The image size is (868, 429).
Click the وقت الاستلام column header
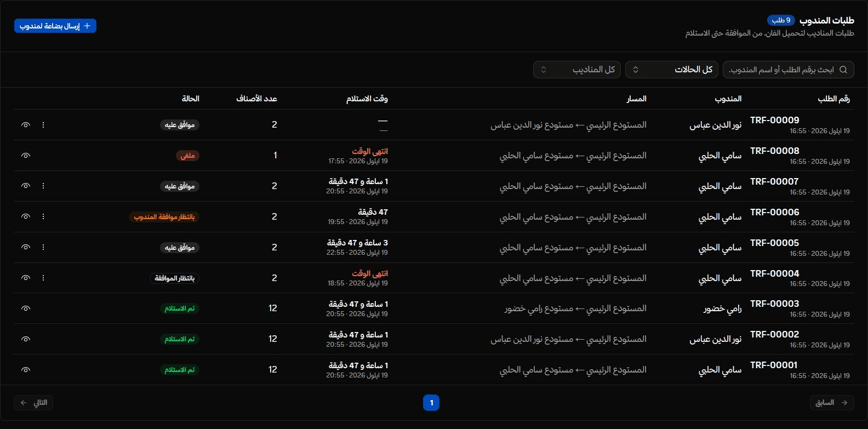[x=367, y=99]
